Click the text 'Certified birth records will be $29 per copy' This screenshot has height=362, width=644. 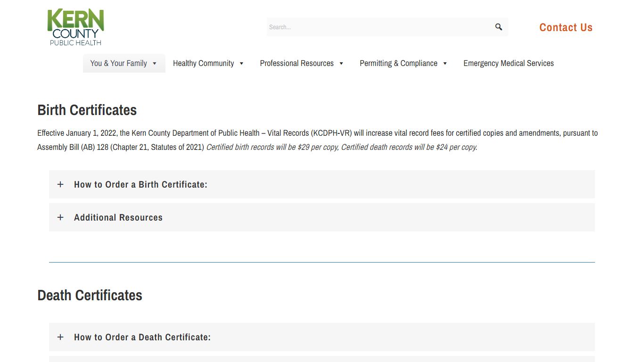pyautogui.click(x=272, y=147)
